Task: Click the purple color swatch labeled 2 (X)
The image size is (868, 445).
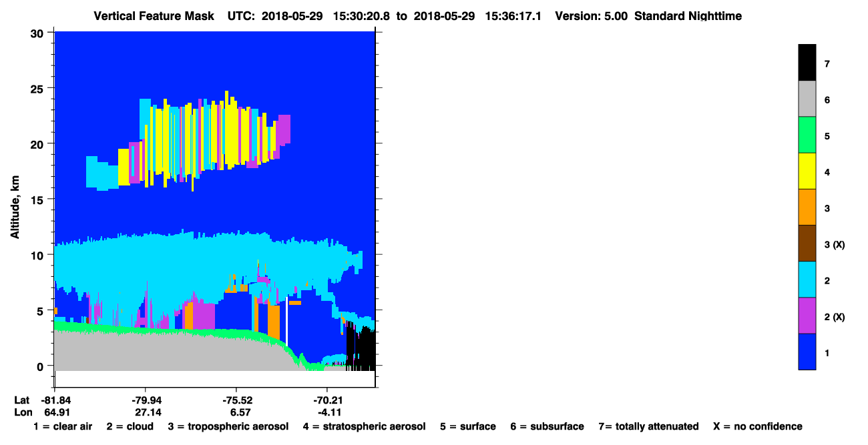Action: point(807,315)
